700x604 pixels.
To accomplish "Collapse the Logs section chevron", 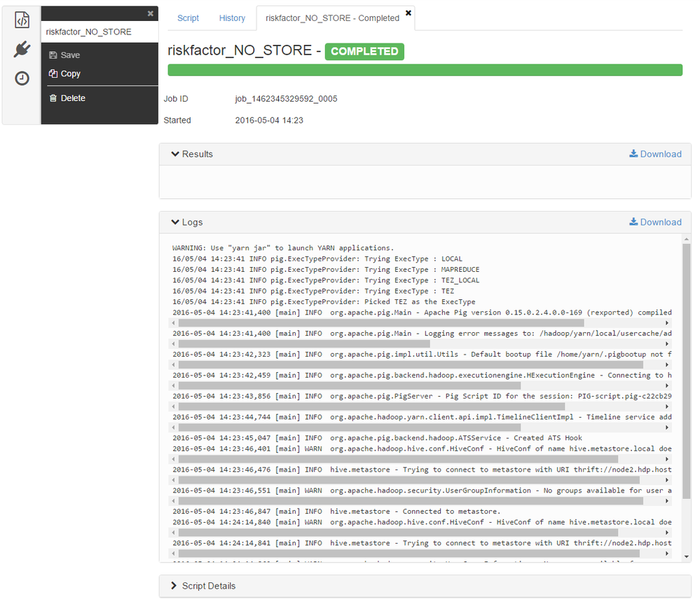I will [x=175, y=222].
